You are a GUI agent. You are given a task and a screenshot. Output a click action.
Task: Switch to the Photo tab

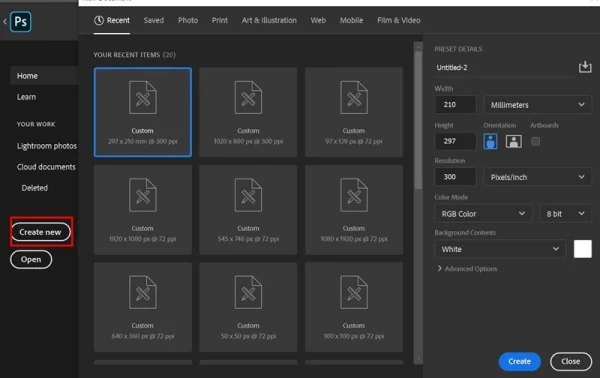tap(188, 20)
